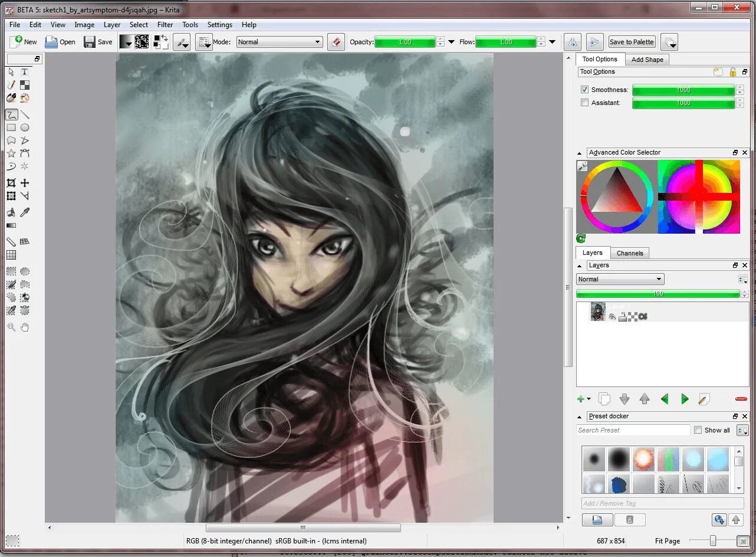756x557 pixels.
Task: Toggle layer visibility eye icon
Action: (612, 317)
